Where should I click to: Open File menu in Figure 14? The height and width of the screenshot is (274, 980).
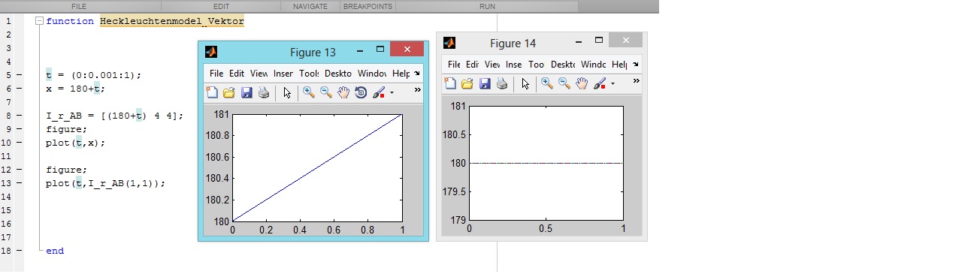click(454, 65)
